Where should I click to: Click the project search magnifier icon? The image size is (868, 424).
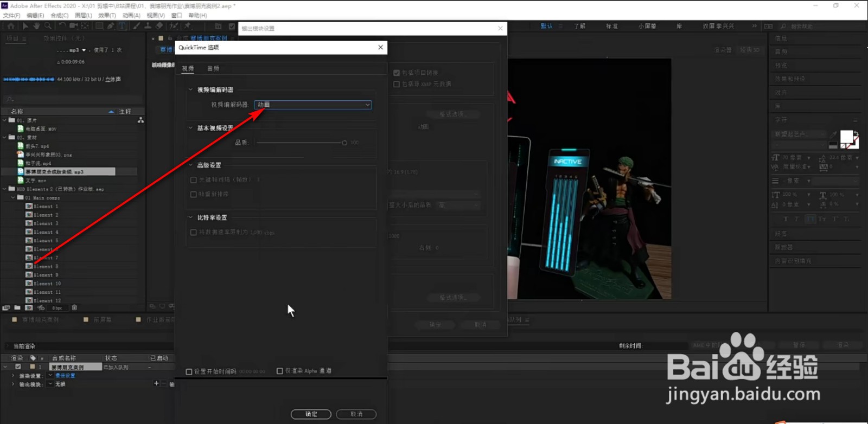[9, 100]
